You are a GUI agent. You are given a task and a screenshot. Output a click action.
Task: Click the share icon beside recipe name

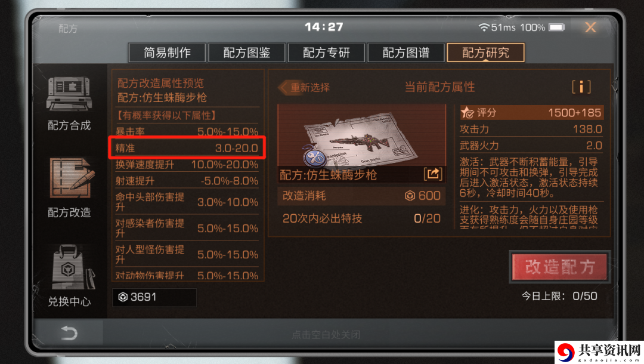(433, 174)
